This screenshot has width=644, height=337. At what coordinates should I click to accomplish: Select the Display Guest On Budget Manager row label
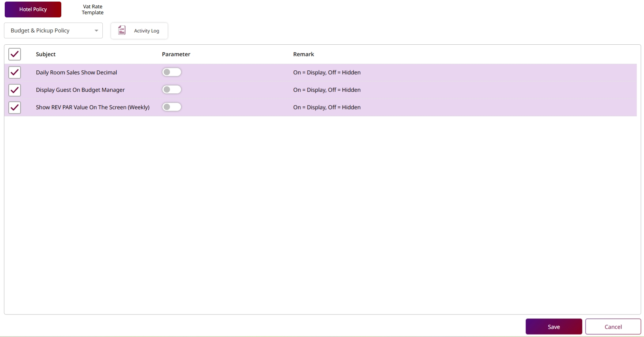click(x=80, y=90)
